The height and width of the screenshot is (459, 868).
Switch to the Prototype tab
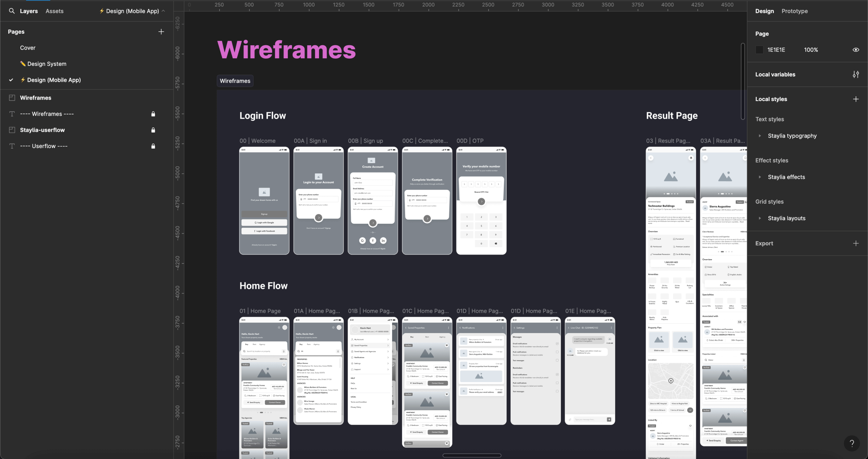794,11
